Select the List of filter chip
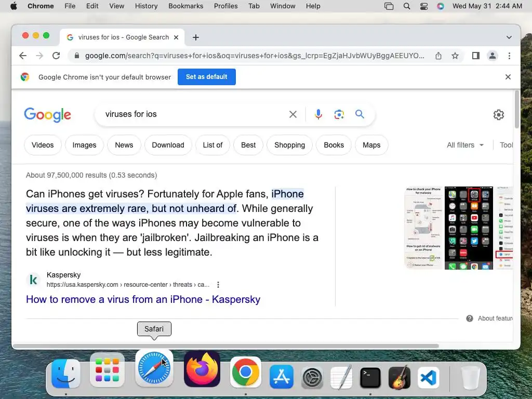 tap(212, 145)
